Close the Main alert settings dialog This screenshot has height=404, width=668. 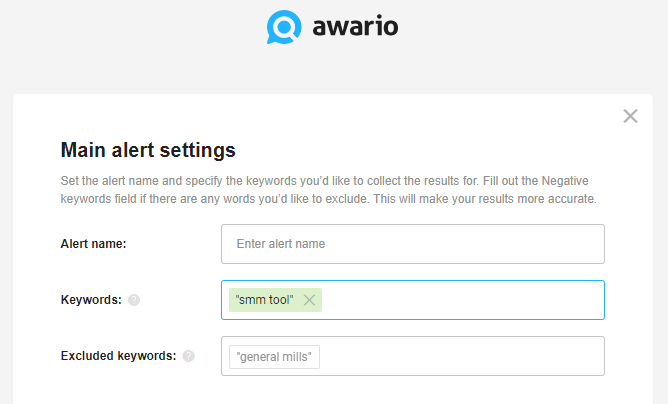pyautogui.click(x=630, y=116)
